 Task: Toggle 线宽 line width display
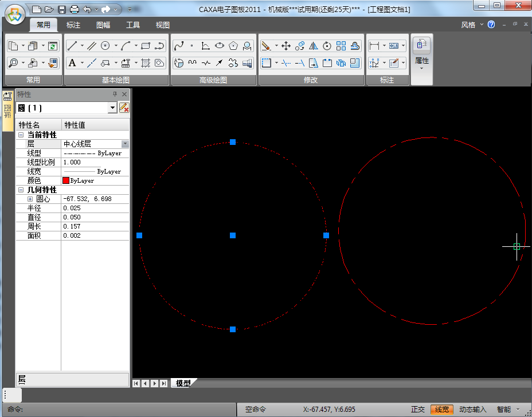coord(442,410)
